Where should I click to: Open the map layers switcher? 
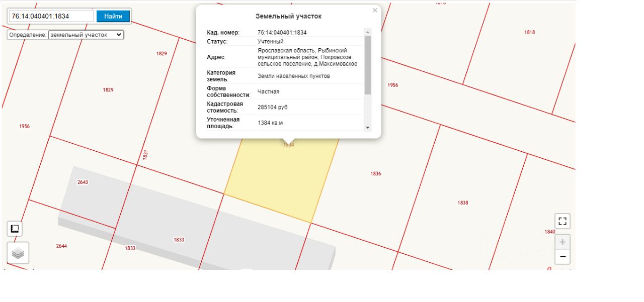[18, 253]
